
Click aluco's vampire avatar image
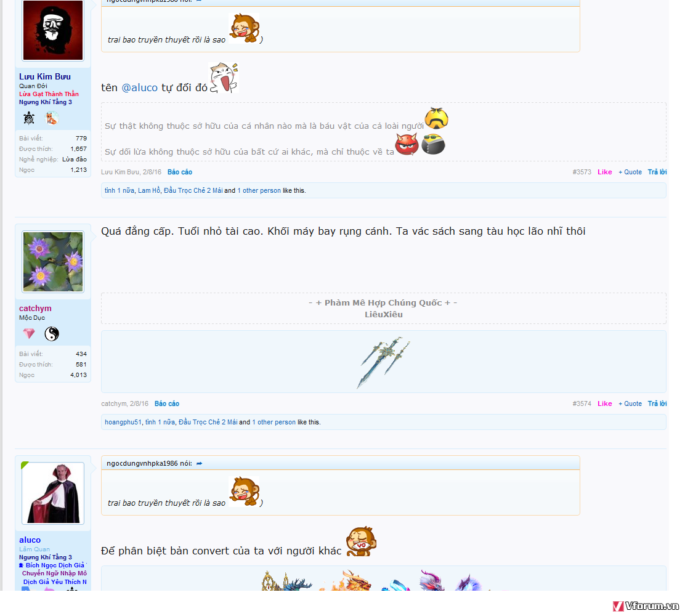[53, 493]
